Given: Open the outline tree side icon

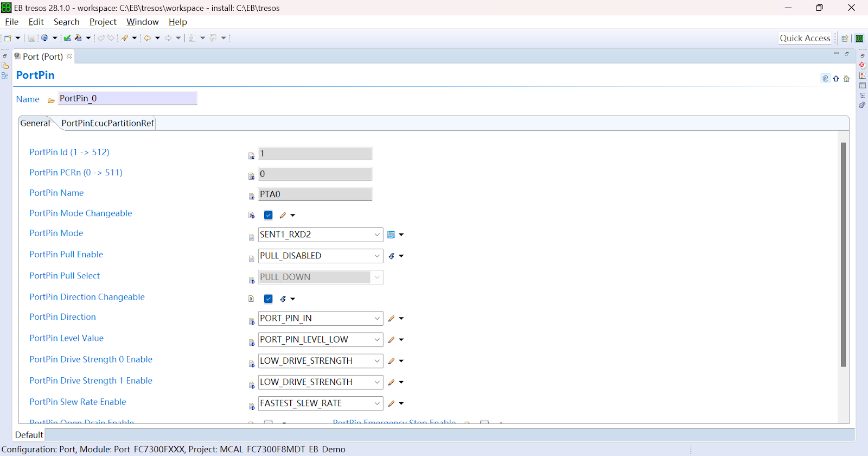Looking at the screenshot, I should click(862, 95).
